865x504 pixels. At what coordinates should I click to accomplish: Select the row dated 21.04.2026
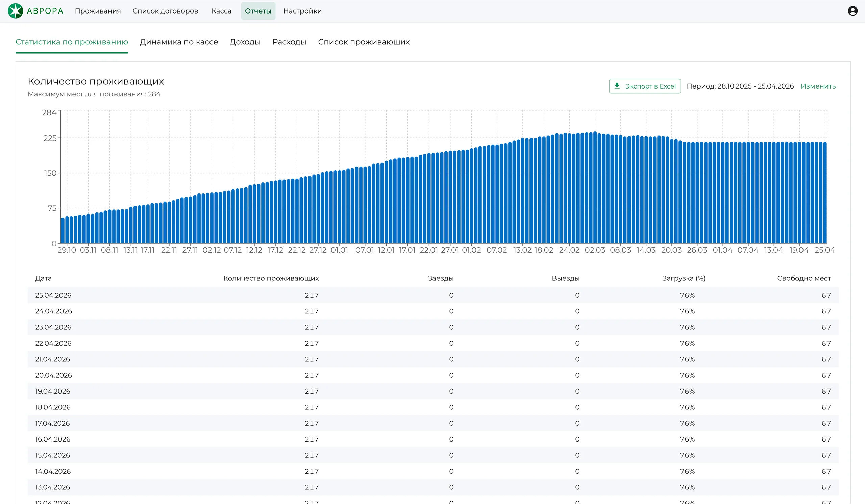(433, 359)
